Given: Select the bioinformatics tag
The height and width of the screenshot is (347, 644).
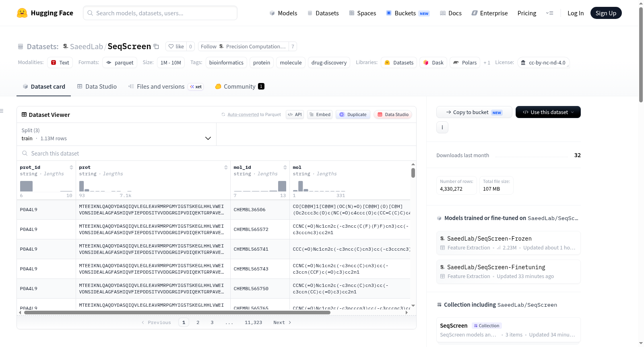Looking at the screenshot, I should pos(226,62).
